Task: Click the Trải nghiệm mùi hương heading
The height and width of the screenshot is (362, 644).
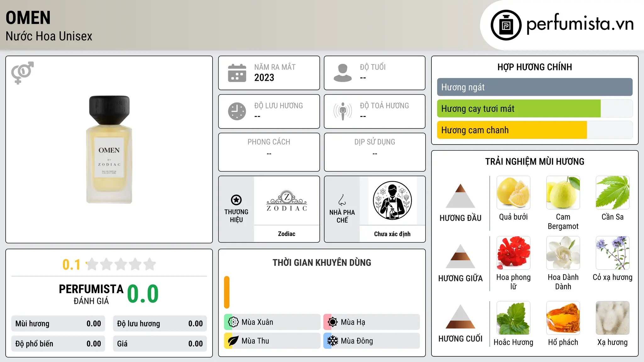Action: pyautogui.click(x=535, y=162)
